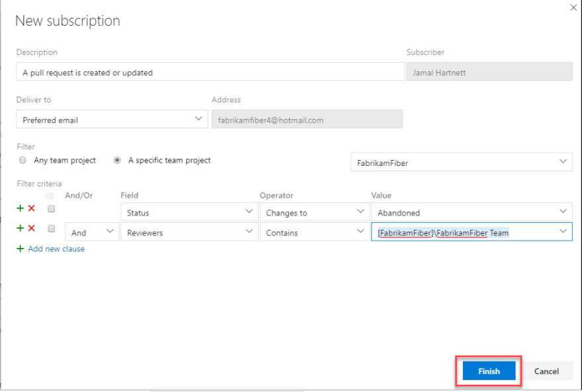The height and width of the screenshot is (392, 582).
Task: Select the Any team project radio button
Action: tap(22, 160)
